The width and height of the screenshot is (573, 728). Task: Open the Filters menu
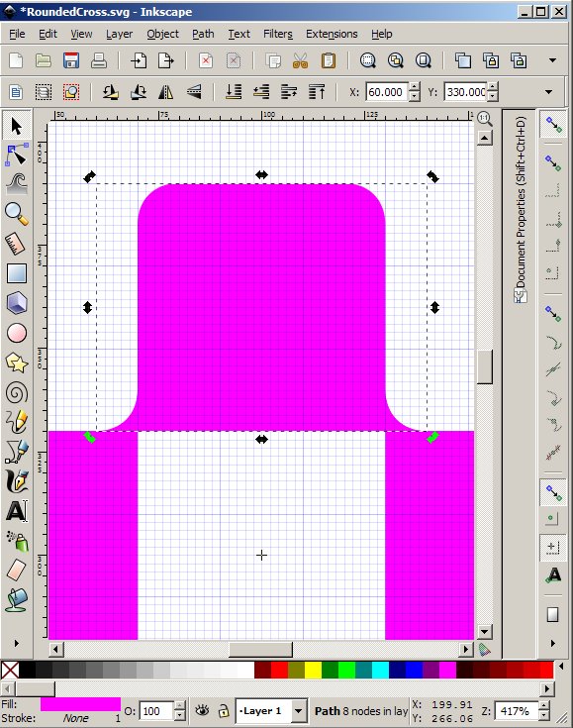[x=278, y=34]
